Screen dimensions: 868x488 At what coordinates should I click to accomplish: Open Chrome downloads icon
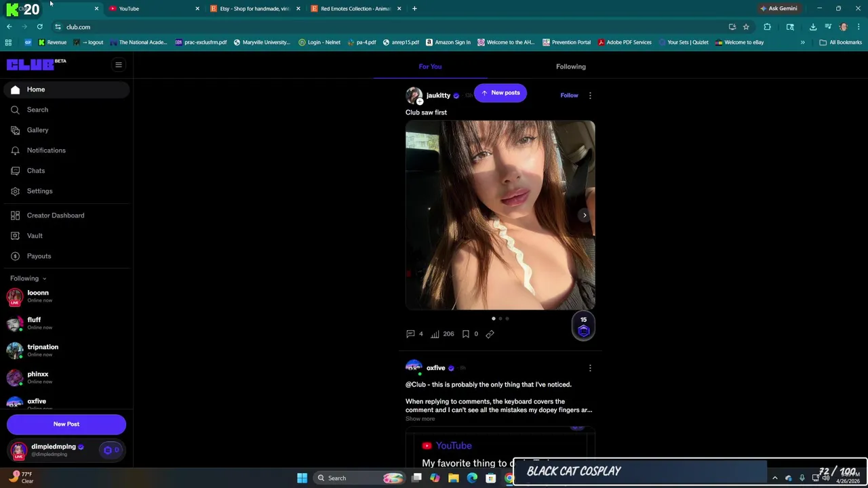[812, 27]
